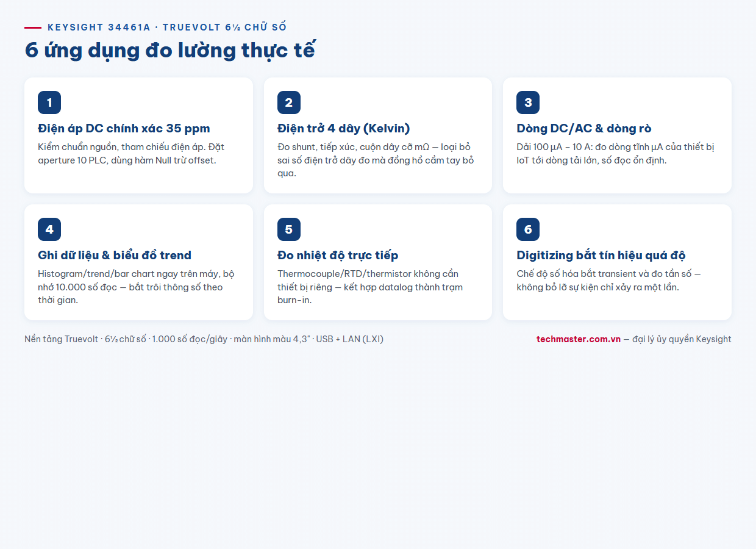Open the techmaster.com.vn link
The width and height of the screenshot is (756, 549).
(x=579, y=339)
